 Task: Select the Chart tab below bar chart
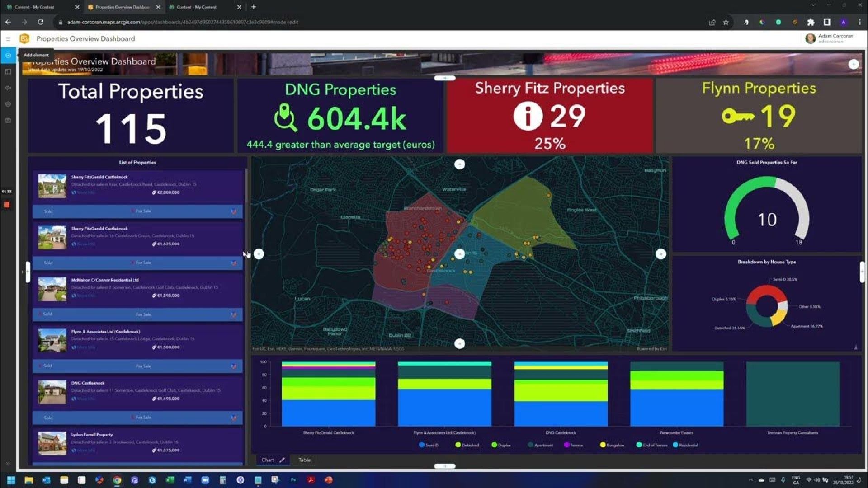(x=268, y=460)
